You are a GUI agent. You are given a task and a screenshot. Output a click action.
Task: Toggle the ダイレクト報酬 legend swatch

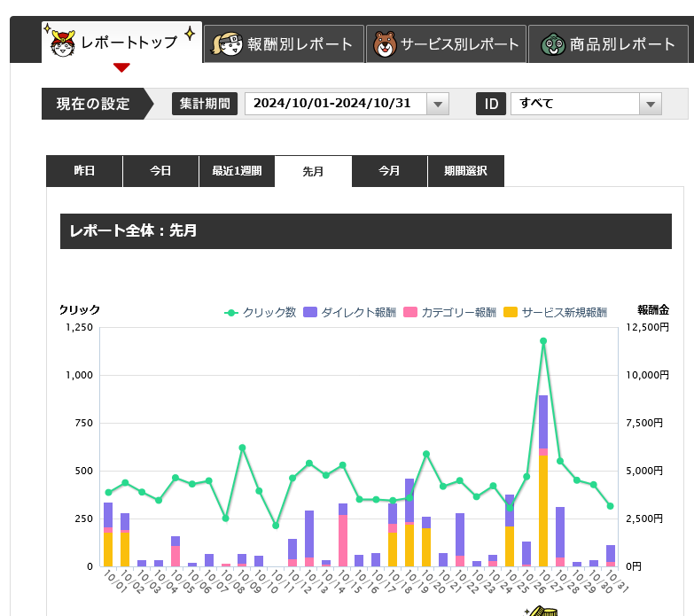(310, 312)
